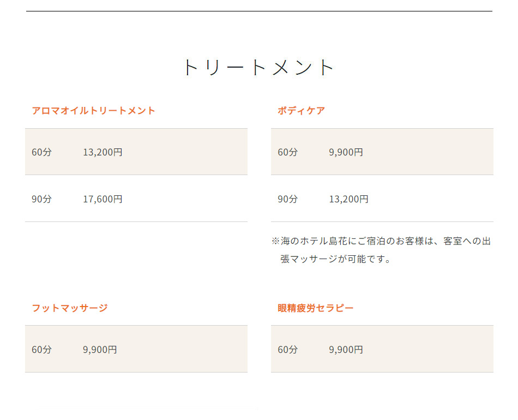Image resolution: width=518 pixels, height=420 pixels.
Task: Click the フットマッサージ section heading
Action: tap(70, 308)
